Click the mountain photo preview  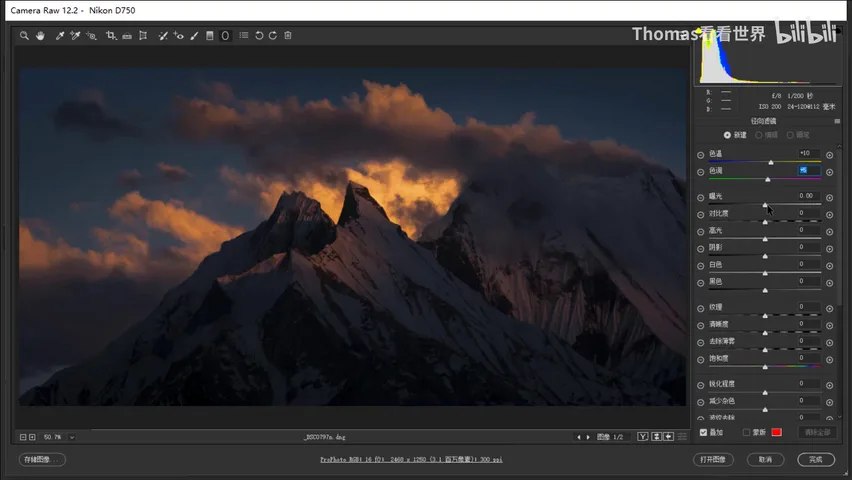353,237
